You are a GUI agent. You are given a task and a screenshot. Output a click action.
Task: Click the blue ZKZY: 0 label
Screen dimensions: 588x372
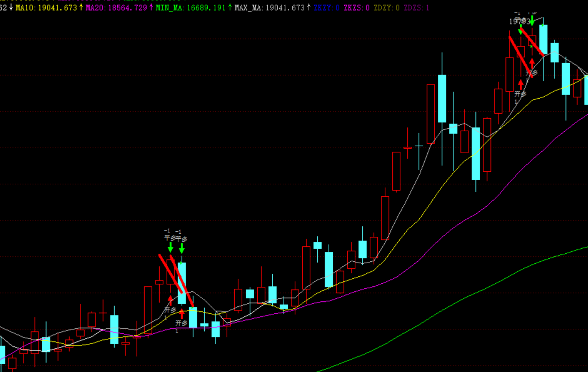pyautogui.click(x=327, y=8)
